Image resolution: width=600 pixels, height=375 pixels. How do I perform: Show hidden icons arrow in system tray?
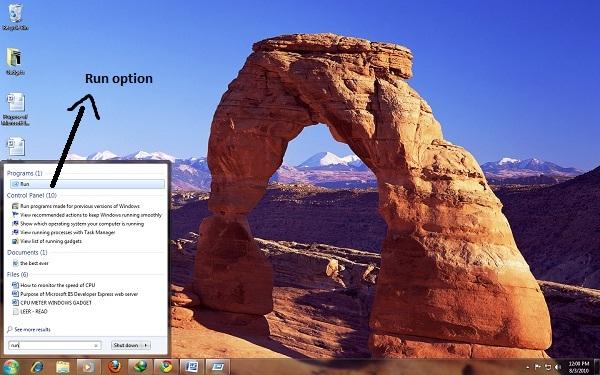529,367
